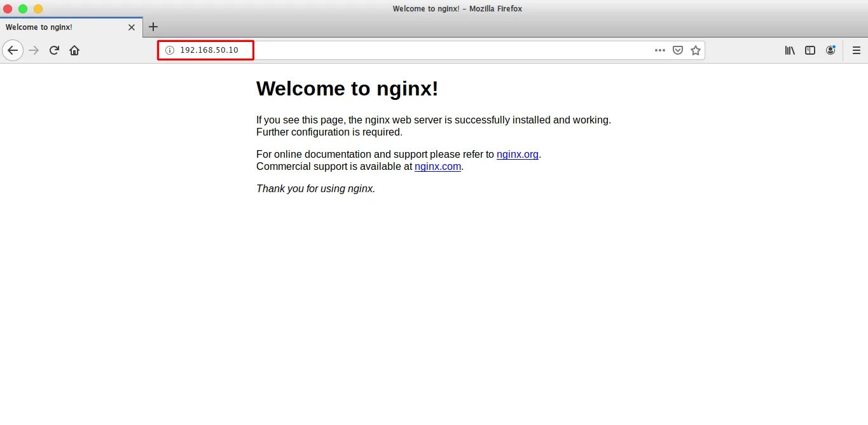Open the Firefox Account icon

click(x=830, y=50)
